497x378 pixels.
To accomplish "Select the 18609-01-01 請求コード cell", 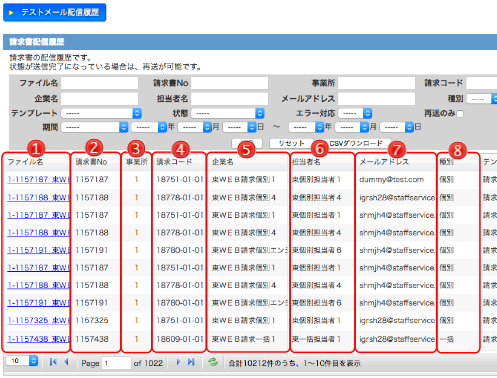I will click(x=180, y=339).
